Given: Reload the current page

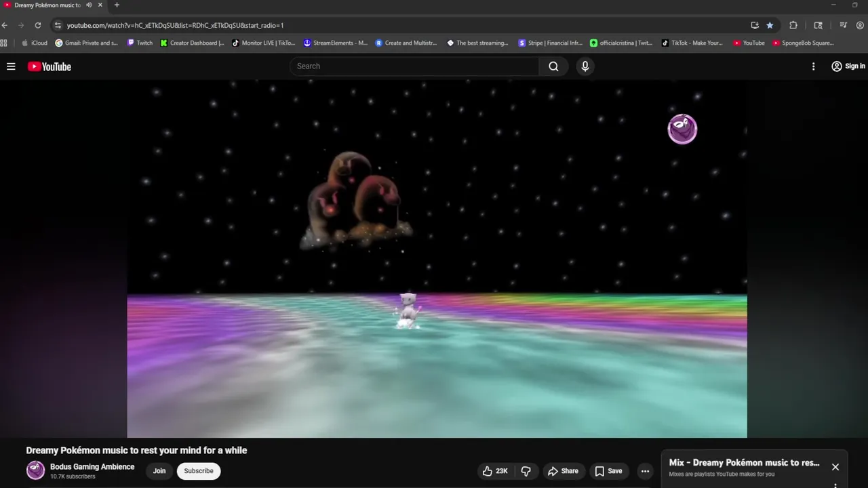Looking at the screenshot, I should (38, 25).
